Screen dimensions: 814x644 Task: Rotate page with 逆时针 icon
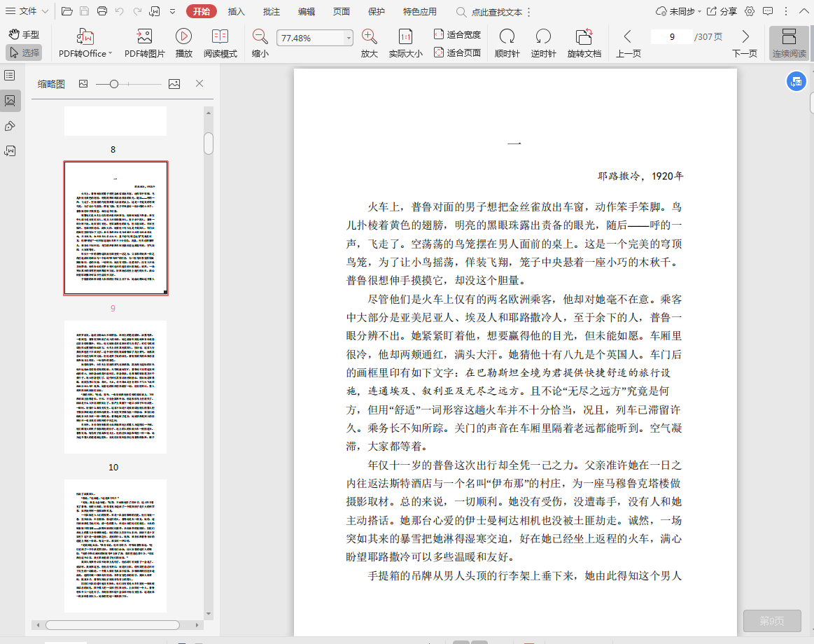tap(543, 36)
